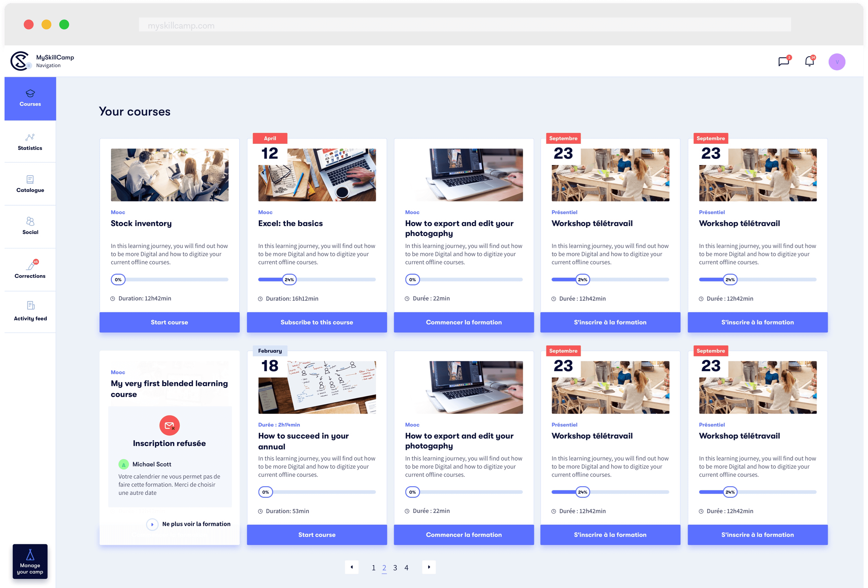Open the Activity feed section
The image size is (868, 588).
(30, 311)
